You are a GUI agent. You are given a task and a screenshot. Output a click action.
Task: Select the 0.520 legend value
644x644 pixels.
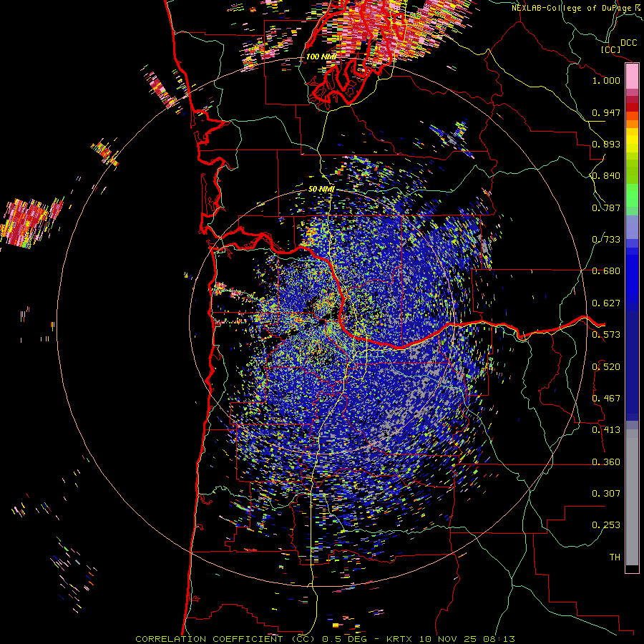pos(606,367)
